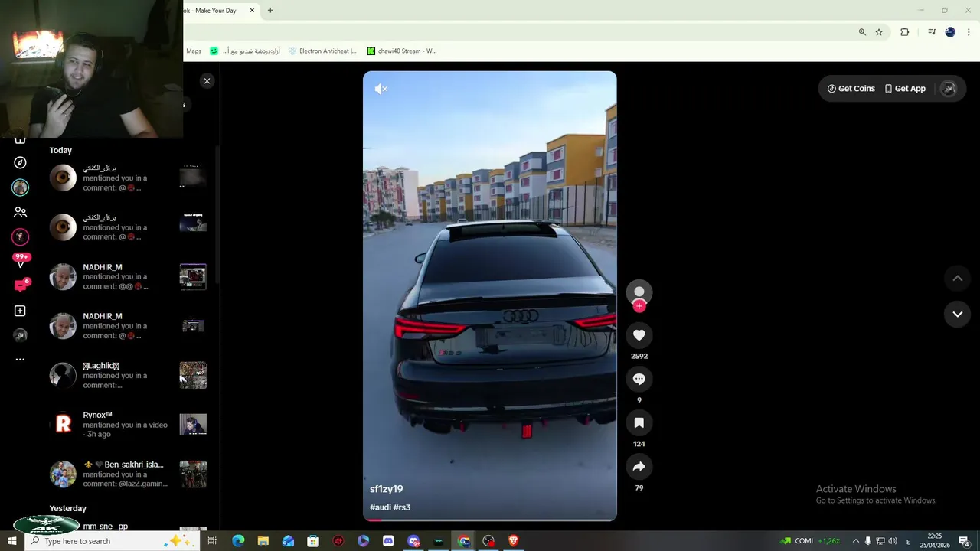Follow creator with the red plus badge
This screenshot has width=980, height=551.
point(639,306)
